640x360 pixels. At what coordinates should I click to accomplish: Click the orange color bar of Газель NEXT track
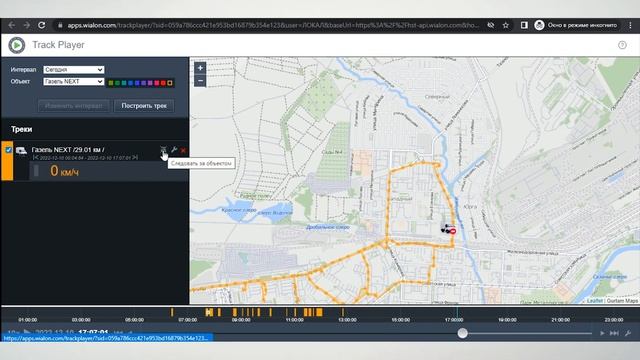click(7, 161)
